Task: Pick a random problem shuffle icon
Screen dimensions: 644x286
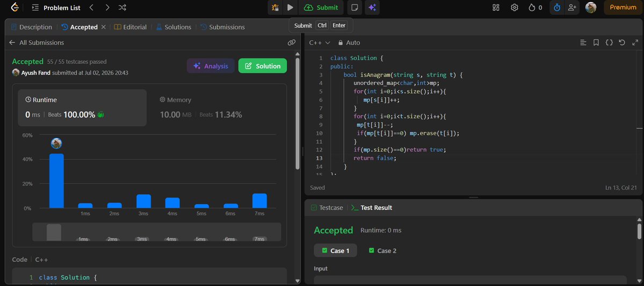Action: [122, 8]
